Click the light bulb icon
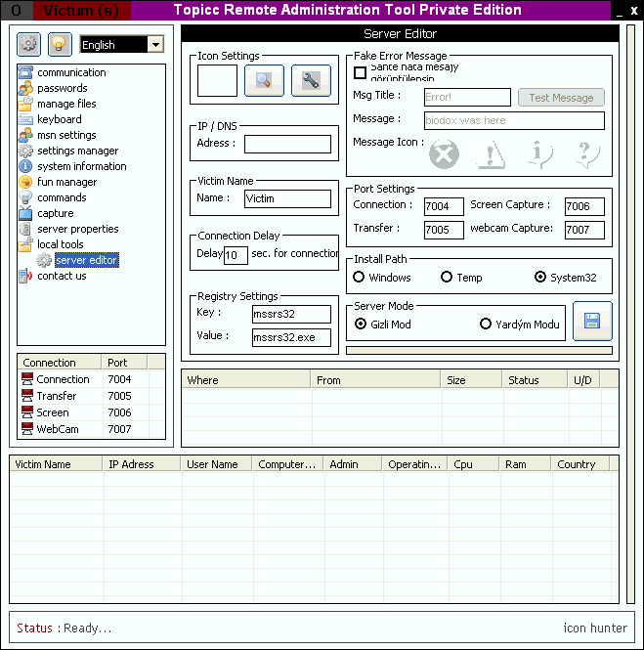This screenshot has width=644, height=650. (x=60, y=44)
